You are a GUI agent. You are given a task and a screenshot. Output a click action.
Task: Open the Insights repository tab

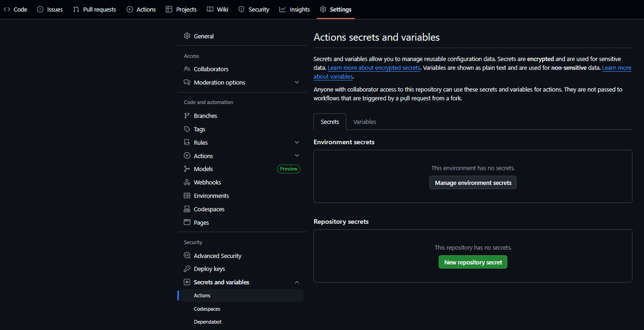[x=294, y=9]
